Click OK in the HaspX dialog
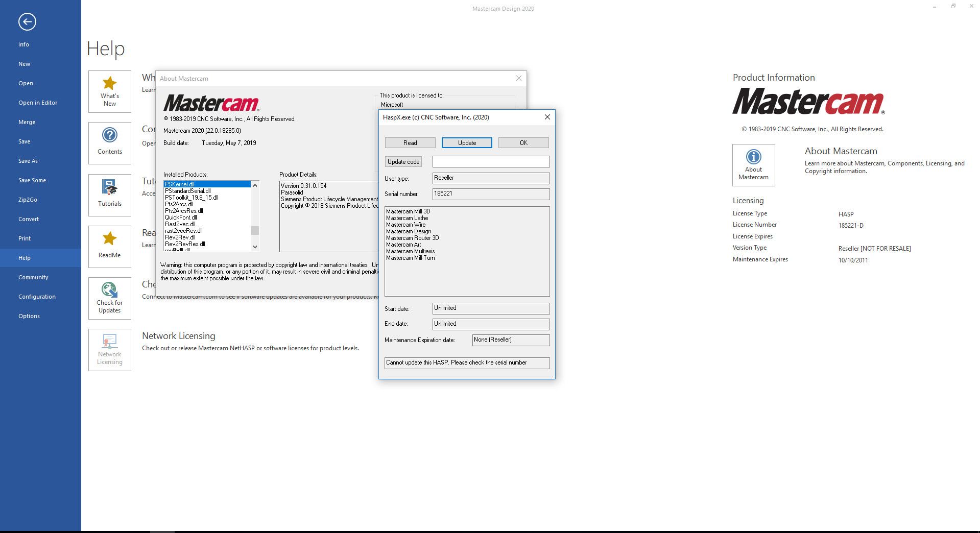Viewport: 980px width, 533px height. (523, 143)
